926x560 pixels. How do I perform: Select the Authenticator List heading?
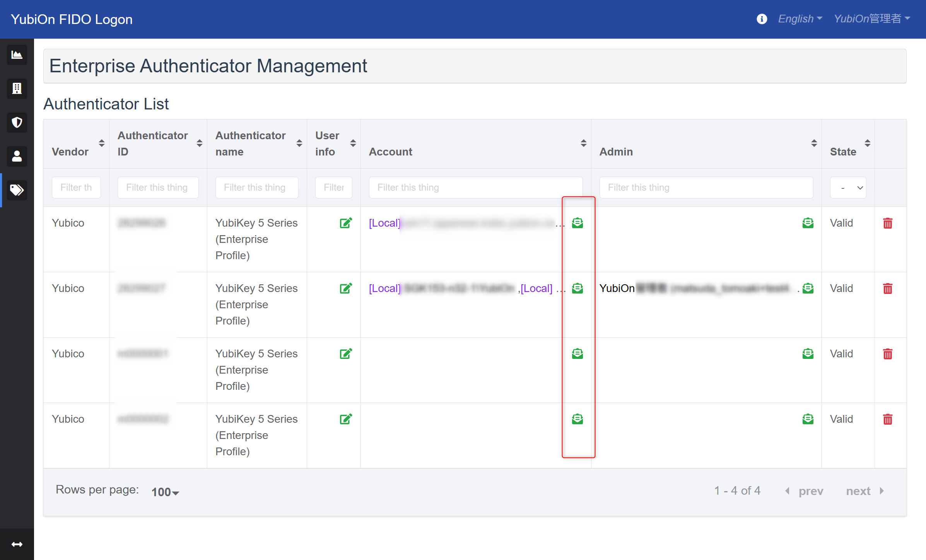point(106,104)
